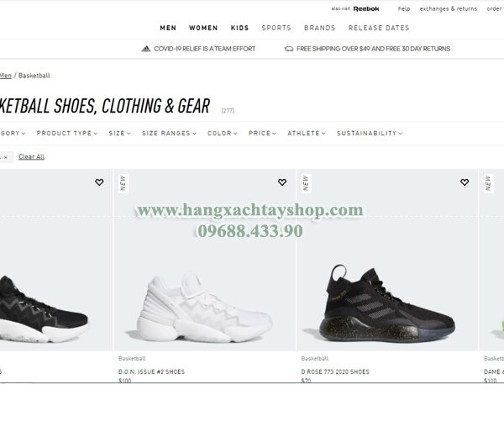Image resolution: width=504 pixels, height=432 pixels.
Task: Expand the Size Ranges filter
Action: coord(169,133)
